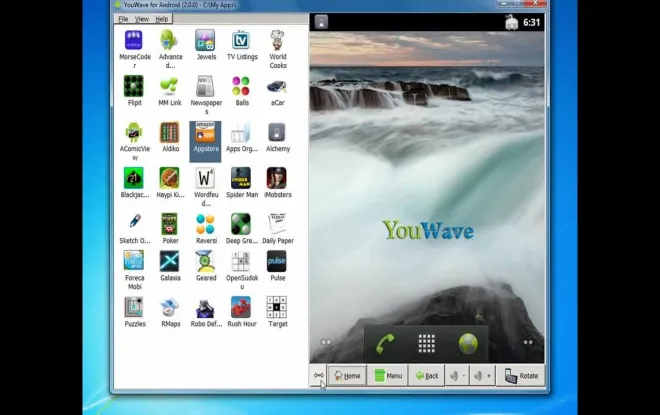The width and height of the screenshot is (660, 415).
Task: Launch the Pulse news icon
Action: point(277,261)
